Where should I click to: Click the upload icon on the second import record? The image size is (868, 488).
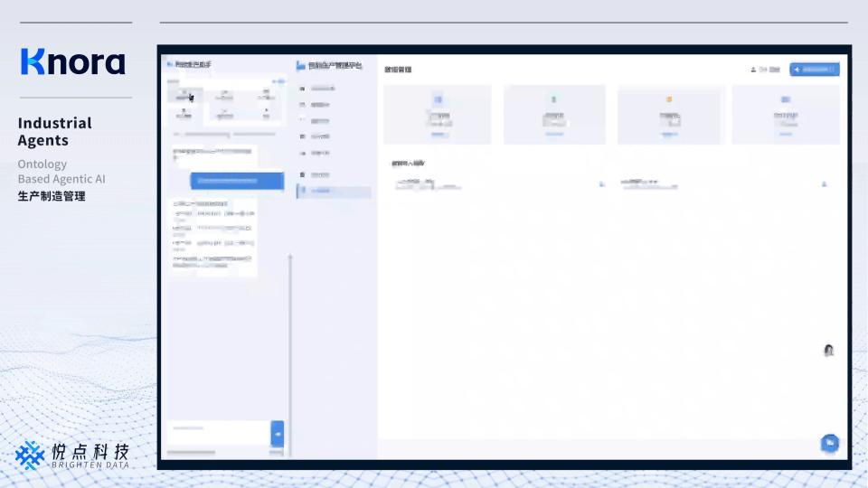[824, 184]
